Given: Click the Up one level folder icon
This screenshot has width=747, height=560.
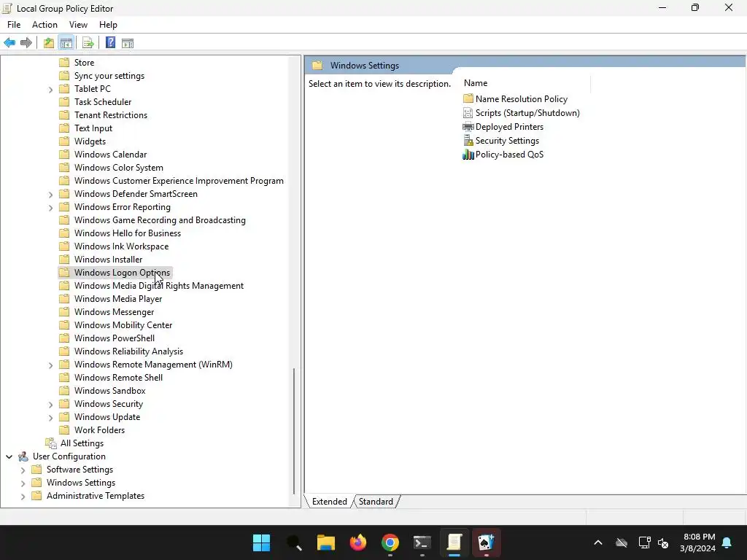Looking at the screenshot, I should [49, 43].
